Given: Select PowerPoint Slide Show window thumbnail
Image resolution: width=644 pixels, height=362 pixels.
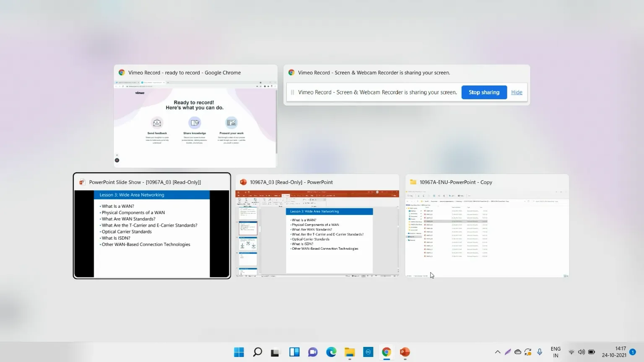Looking at the screenshot, I should pyautogui.click(x=152, y=225).
